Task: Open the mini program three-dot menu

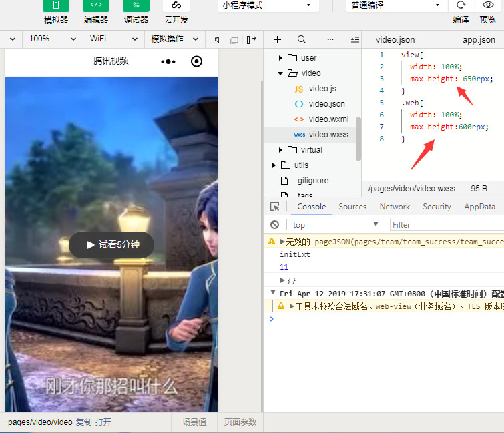Action: point(168,61)
